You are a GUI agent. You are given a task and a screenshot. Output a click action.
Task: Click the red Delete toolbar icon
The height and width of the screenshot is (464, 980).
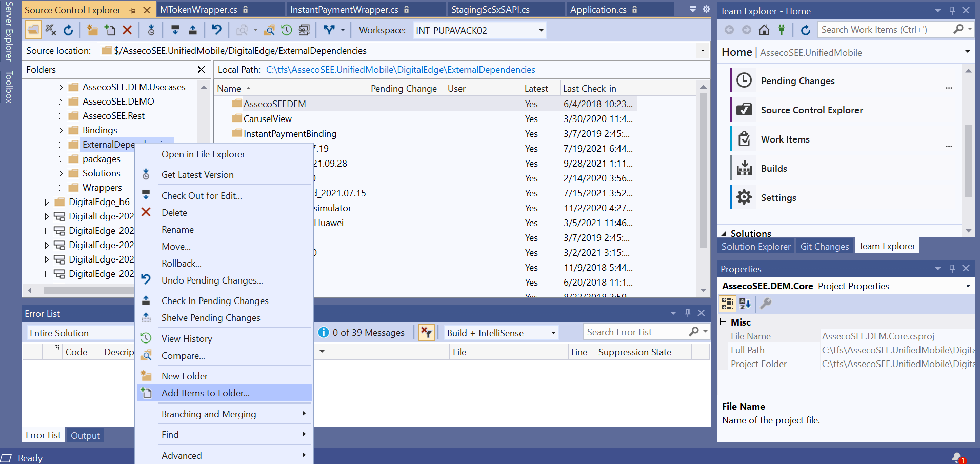tap(127, 30)
